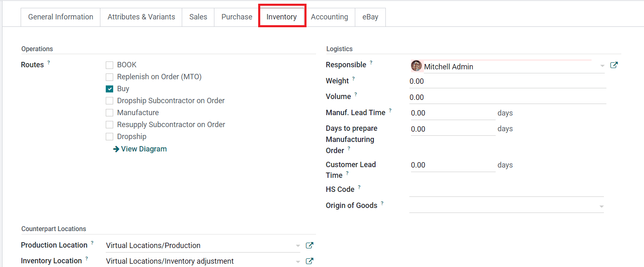
Task: Switch to the General Information tab
Action: 61,17
